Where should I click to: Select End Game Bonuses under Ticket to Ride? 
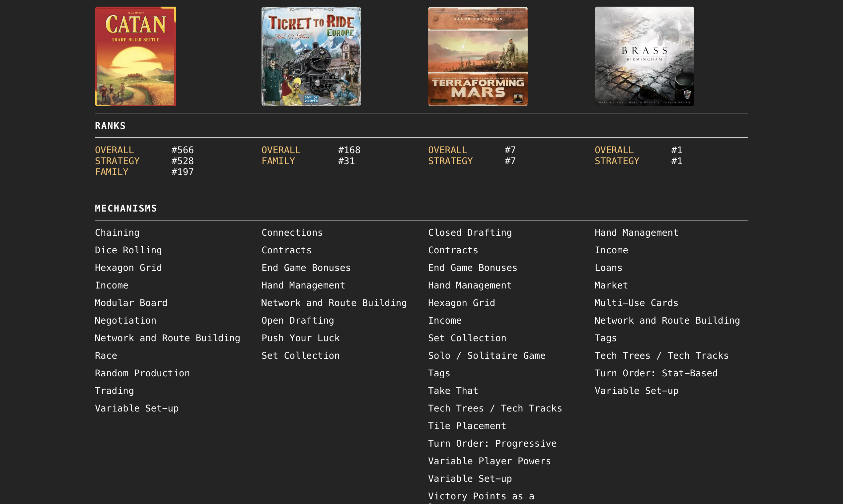[x=306, y=268]
